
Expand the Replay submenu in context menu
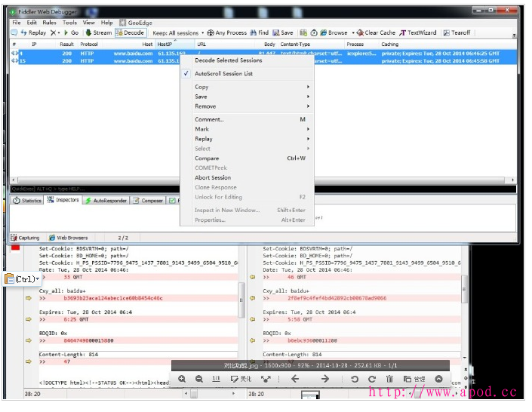tap(204, 139)
